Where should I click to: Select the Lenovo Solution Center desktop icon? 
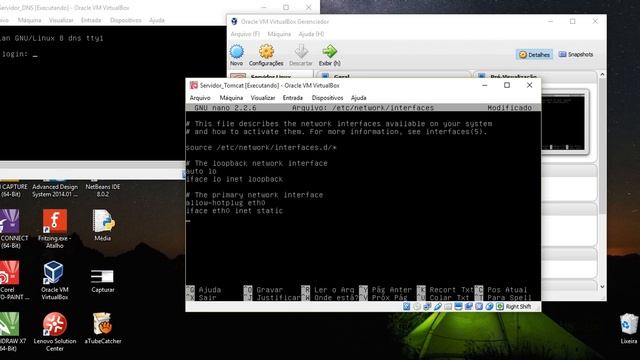[55, 332]
